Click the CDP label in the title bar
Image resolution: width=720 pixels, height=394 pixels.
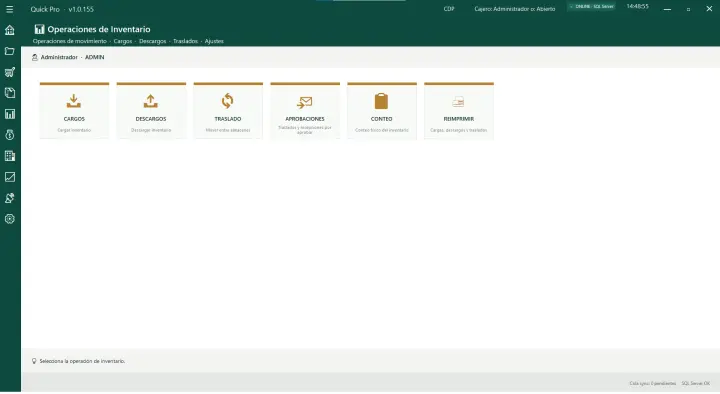[x=449, y=9]
